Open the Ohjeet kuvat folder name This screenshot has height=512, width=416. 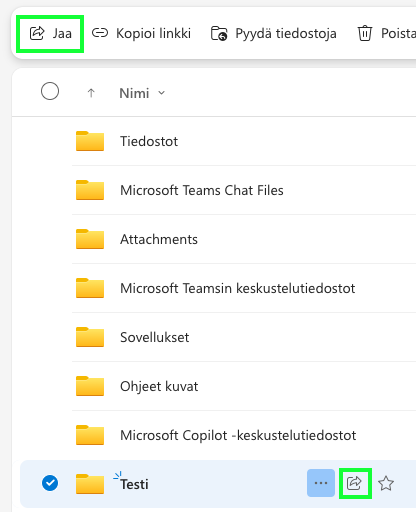tap(159, 386)
